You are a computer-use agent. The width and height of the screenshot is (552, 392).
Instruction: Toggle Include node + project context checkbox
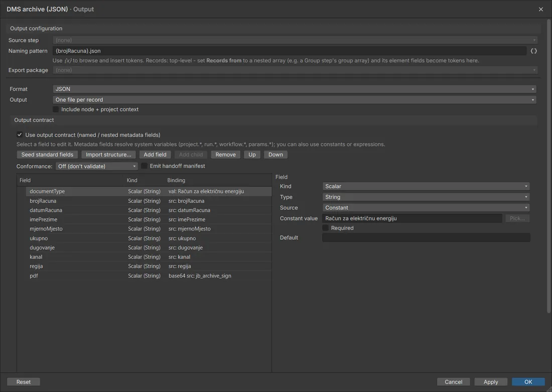56,109
